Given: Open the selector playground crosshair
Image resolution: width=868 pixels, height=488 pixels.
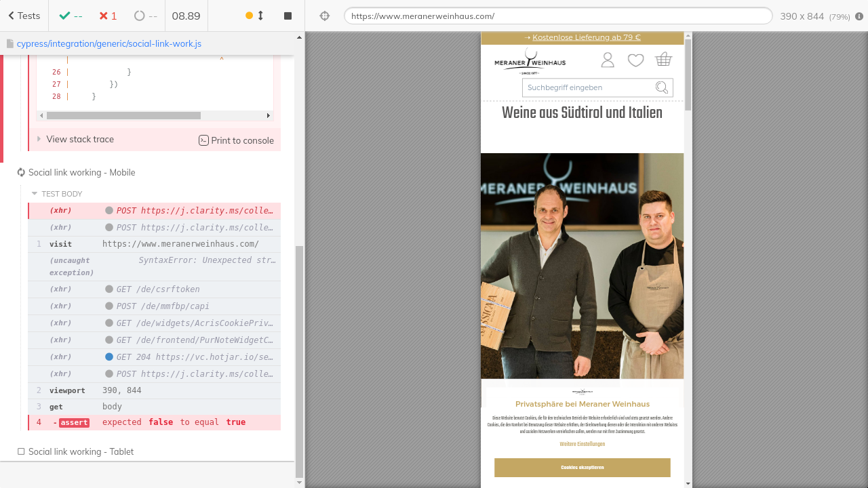Looking at the screenshot, I should coord(325,16).
